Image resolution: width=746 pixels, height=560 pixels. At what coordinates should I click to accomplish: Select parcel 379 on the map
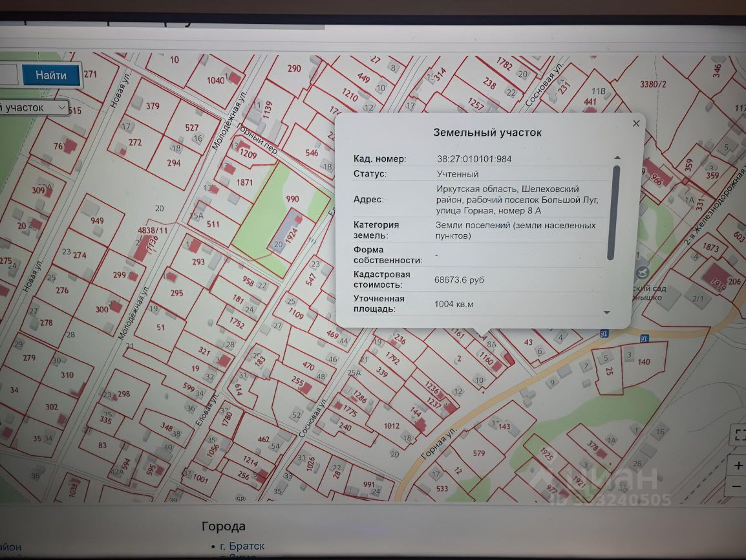(153, 106)
